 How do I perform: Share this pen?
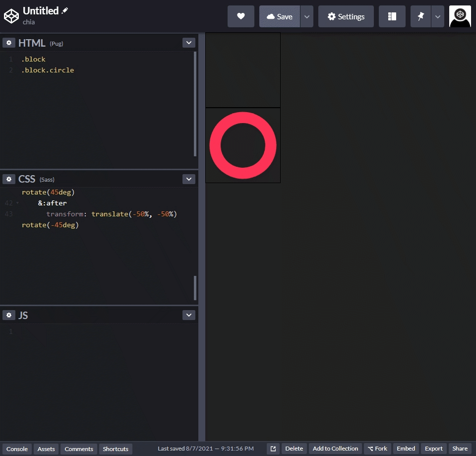coord(460,449)
